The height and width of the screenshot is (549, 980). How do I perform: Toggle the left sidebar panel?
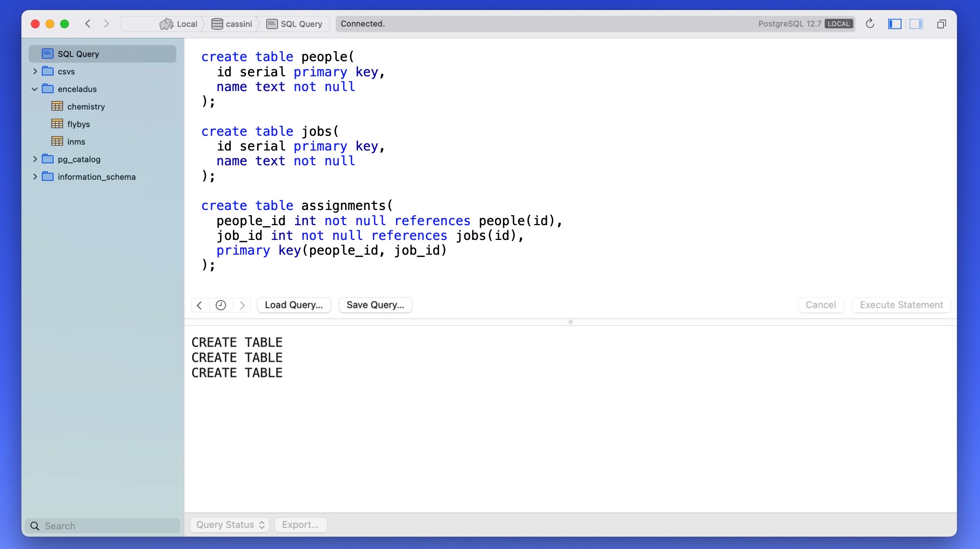point(894,24)
